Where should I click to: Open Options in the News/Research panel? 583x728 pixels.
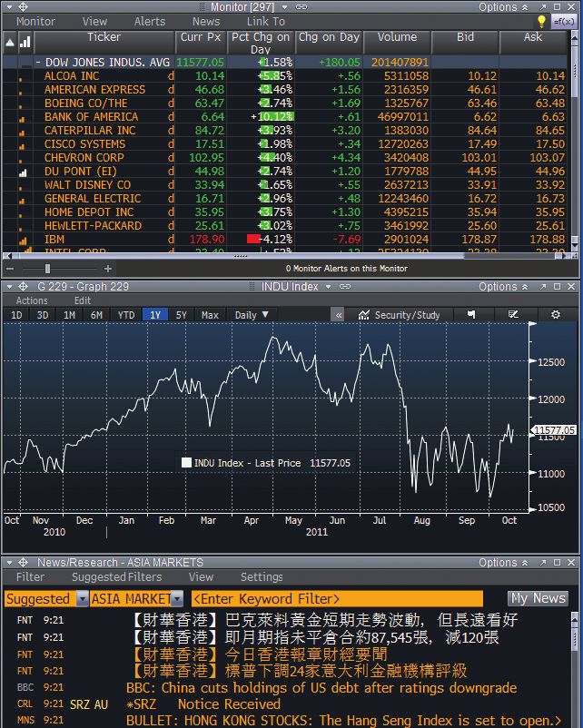click(503, 562)
